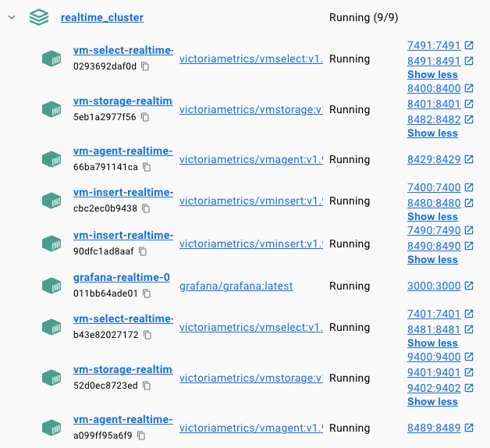Click external-link icon next to 7491:7491
The image size is (490, 448).
(x=469, y=45)
